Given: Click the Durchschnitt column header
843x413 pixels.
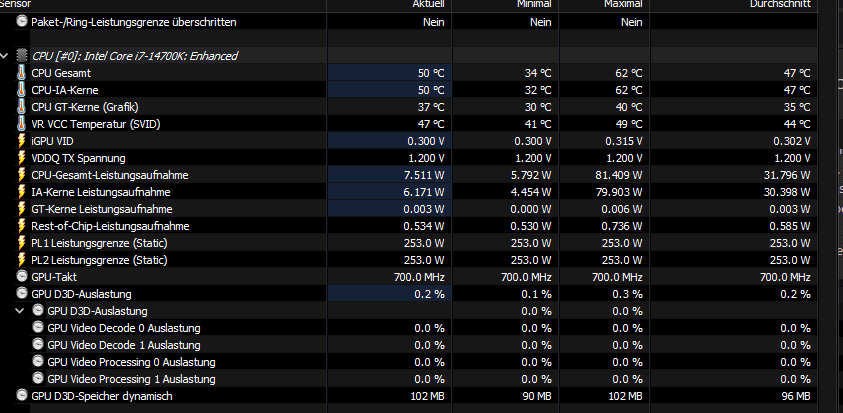Looking at the screenshot, I should pos(780,5).
